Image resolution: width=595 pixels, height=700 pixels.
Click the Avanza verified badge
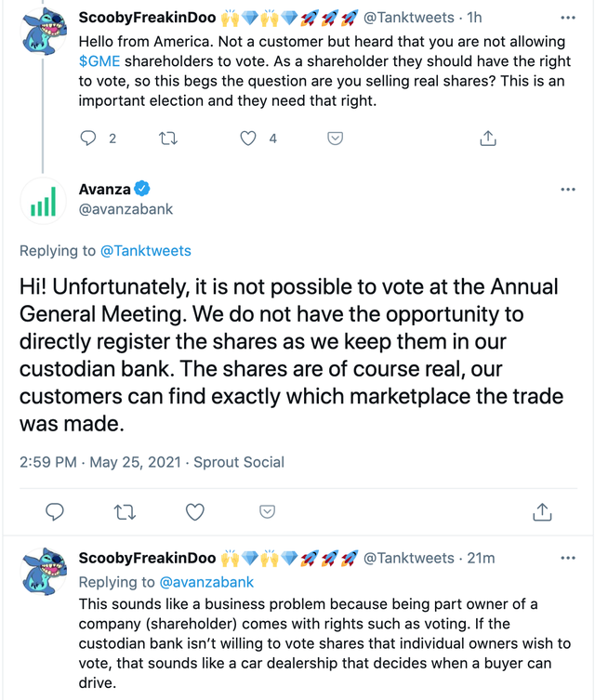[x=142, y=189]
